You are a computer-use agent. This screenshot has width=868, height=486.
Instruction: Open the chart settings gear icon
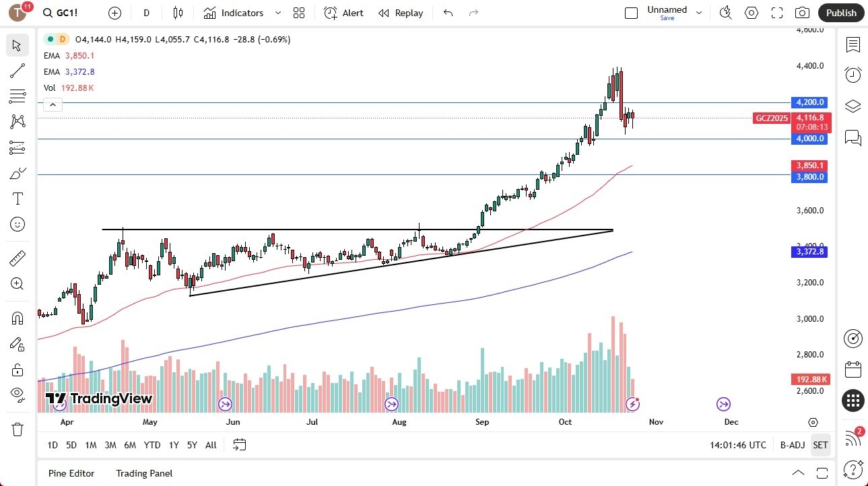coord(751,13)
